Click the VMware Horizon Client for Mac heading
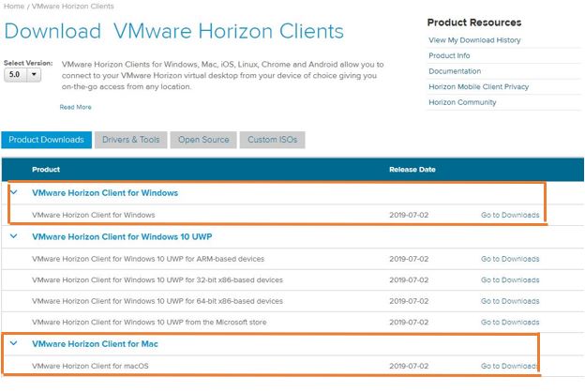 [x=95, y=344]
